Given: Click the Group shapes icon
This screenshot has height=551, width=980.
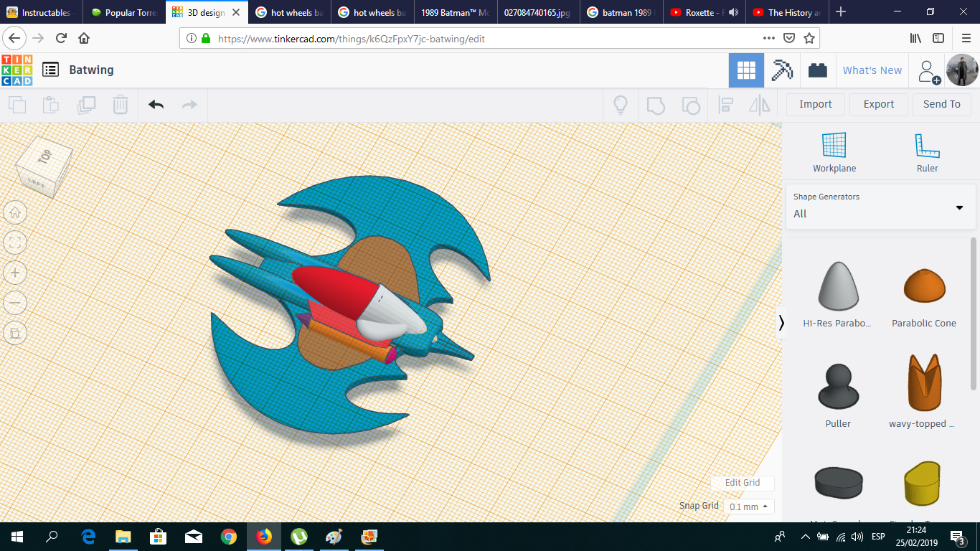Looking at the screenshot, I should (x=656, y=105).
